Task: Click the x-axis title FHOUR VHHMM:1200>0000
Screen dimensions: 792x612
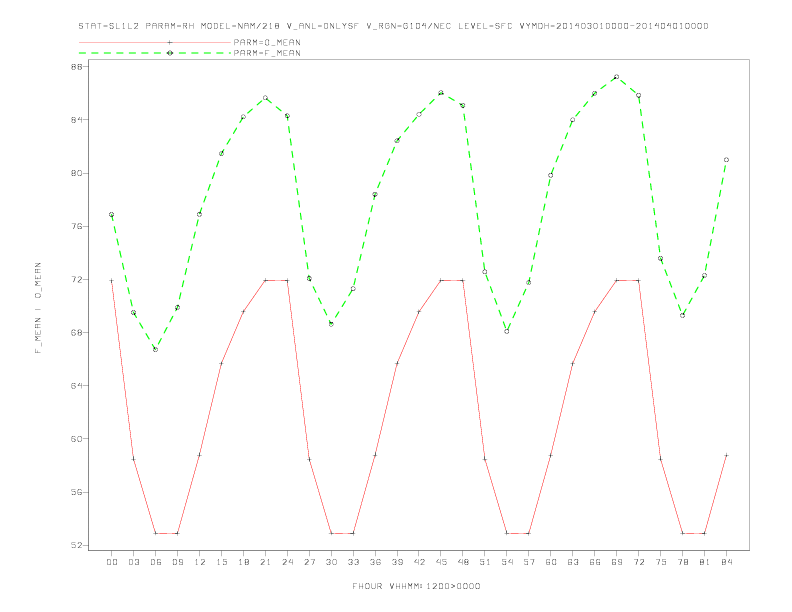Action: 416,586
